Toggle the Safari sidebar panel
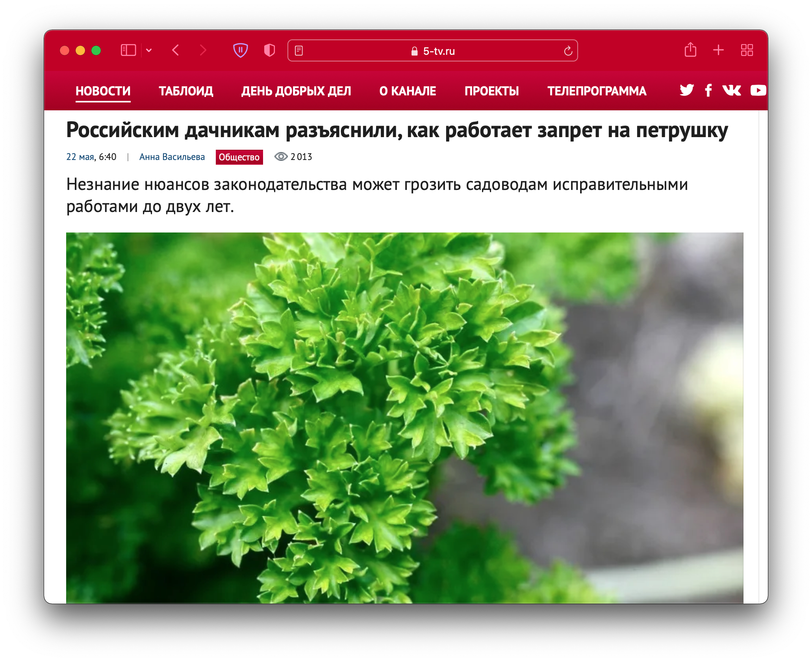Screen dimensions: 812x662 128,50
